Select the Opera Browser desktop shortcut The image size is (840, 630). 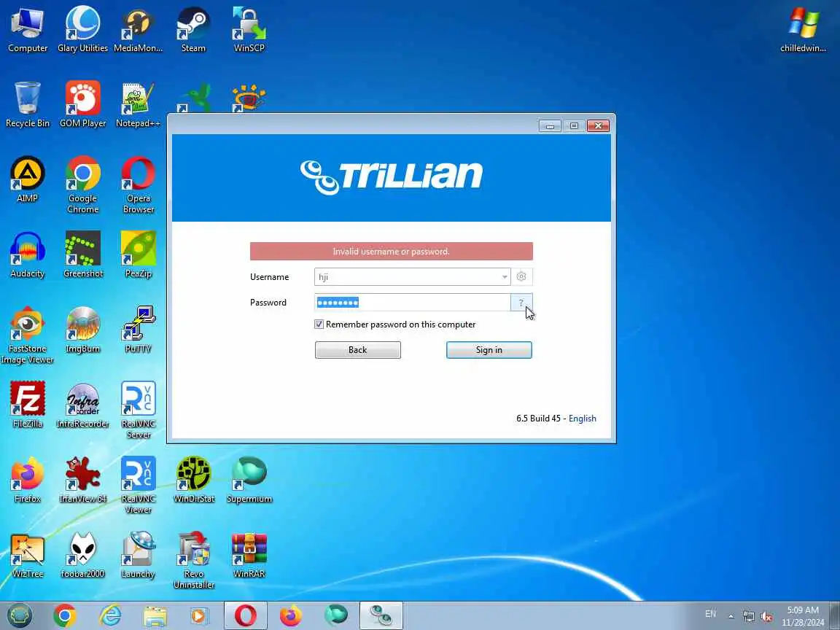tap(139, 184)
